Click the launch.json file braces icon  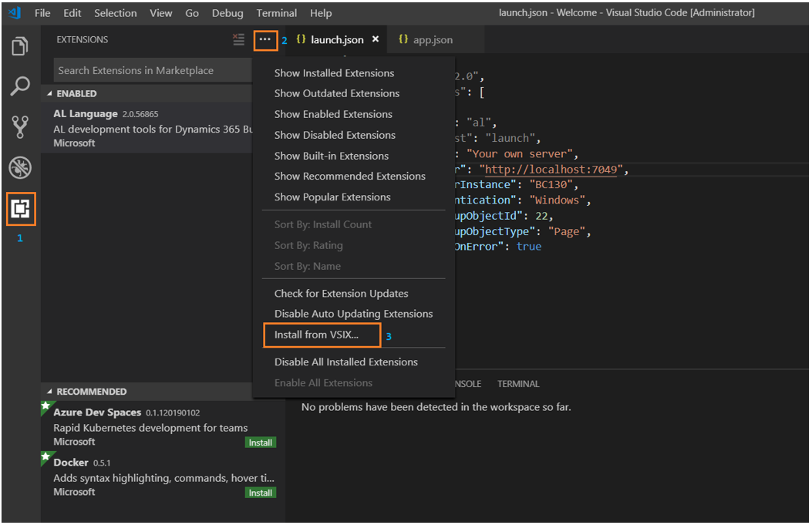301,39
